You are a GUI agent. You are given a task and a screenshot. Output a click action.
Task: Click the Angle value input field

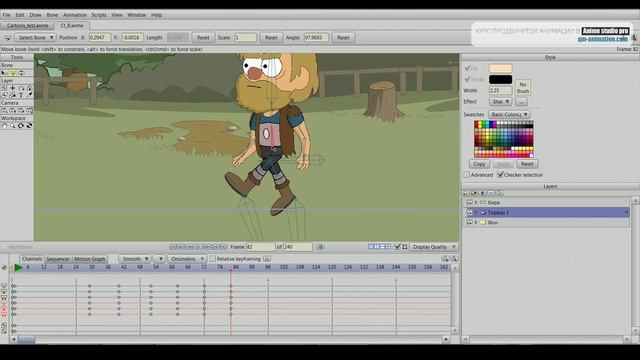[x=316, y=38]
